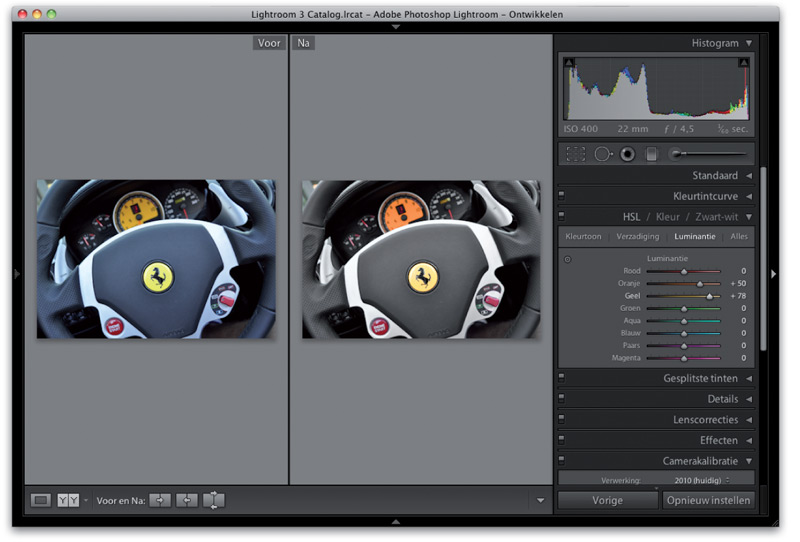Select the Spot Removal tool
The image size is (800, 542).
pyautogui.click(x=603, y=154)
